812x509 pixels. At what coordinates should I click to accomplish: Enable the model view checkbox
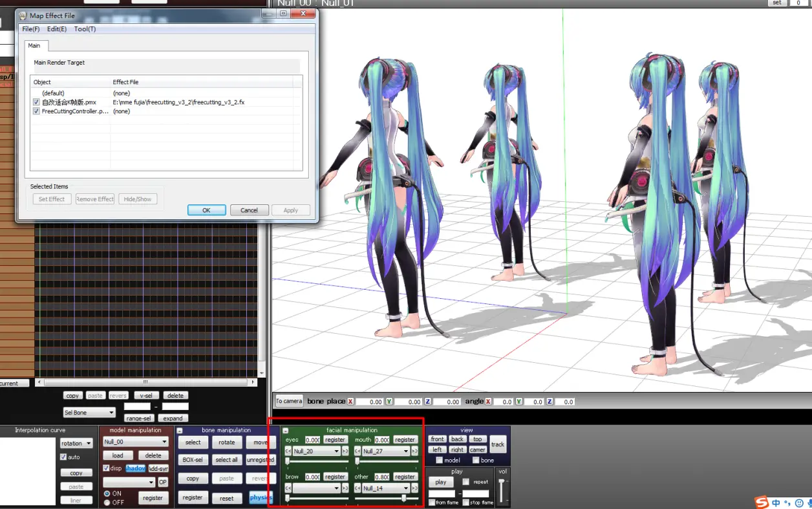pos(440,460)
